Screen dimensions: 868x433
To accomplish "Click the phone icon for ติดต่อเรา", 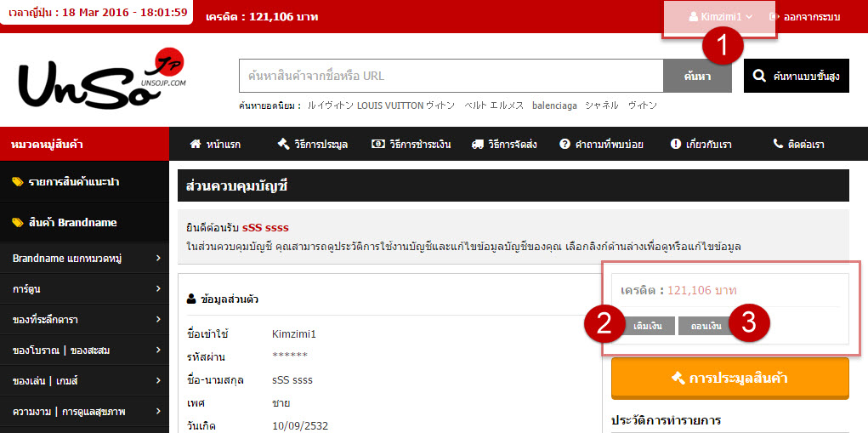I will tap(778, 144).
